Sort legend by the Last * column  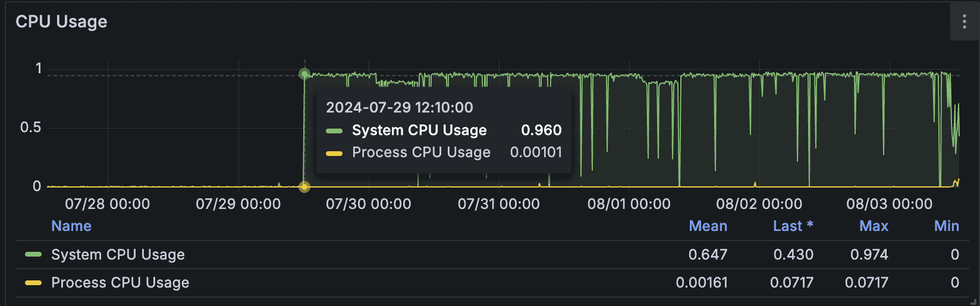(x=793, y=226)
